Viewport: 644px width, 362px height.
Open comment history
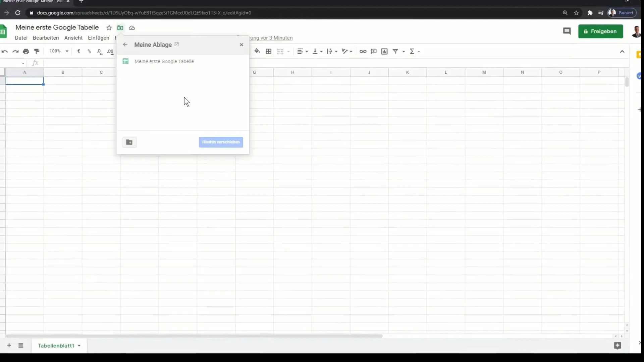point(567,31)
